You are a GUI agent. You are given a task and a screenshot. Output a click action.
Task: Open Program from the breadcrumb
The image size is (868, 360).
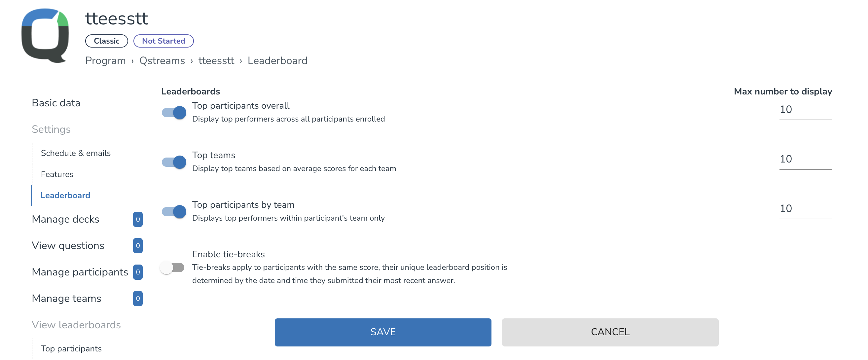click(105, 60)
